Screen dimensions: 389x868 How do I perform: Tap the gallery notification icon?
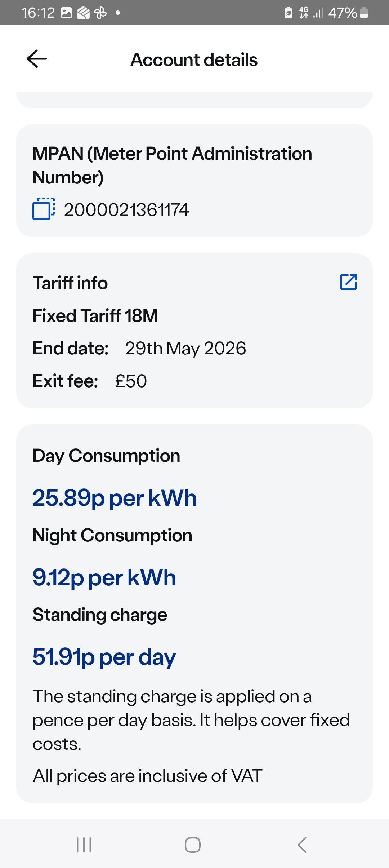click(x=66, y=13)
